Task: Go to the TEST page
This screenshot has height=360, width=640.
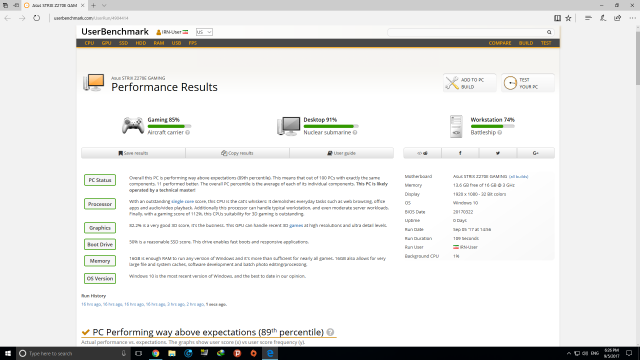Action: coord(546,43)
